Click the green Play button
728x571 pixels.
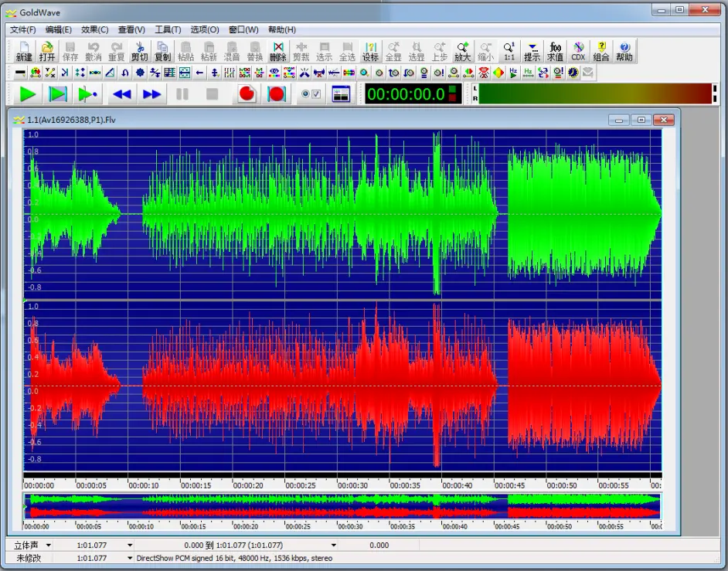pyautogui.click(x=27, y=94)
